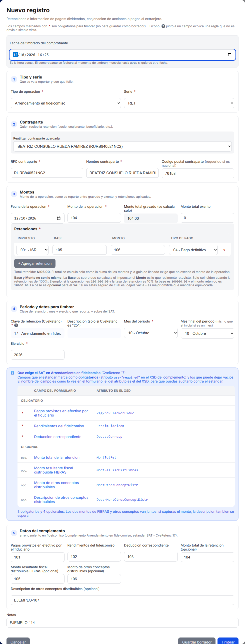Click help icon next to Clave de retencion

pyautogui.click(x=16, y=325)
